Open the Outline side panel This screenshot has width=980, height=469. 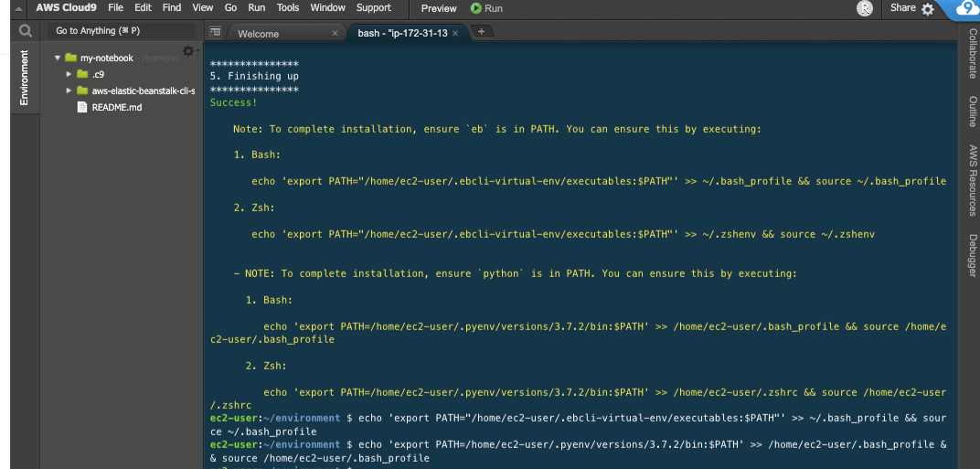point(973,112)
